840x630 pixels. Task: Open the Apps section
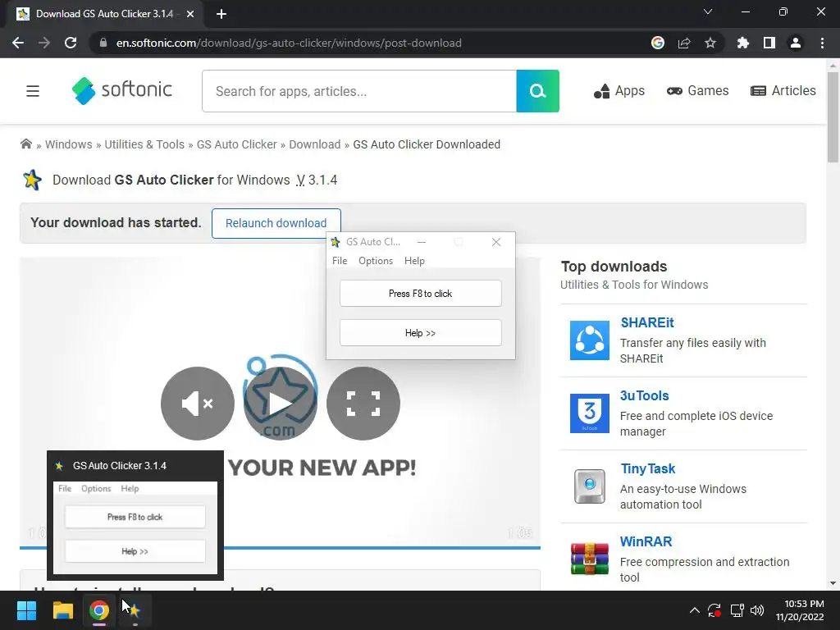619,91
